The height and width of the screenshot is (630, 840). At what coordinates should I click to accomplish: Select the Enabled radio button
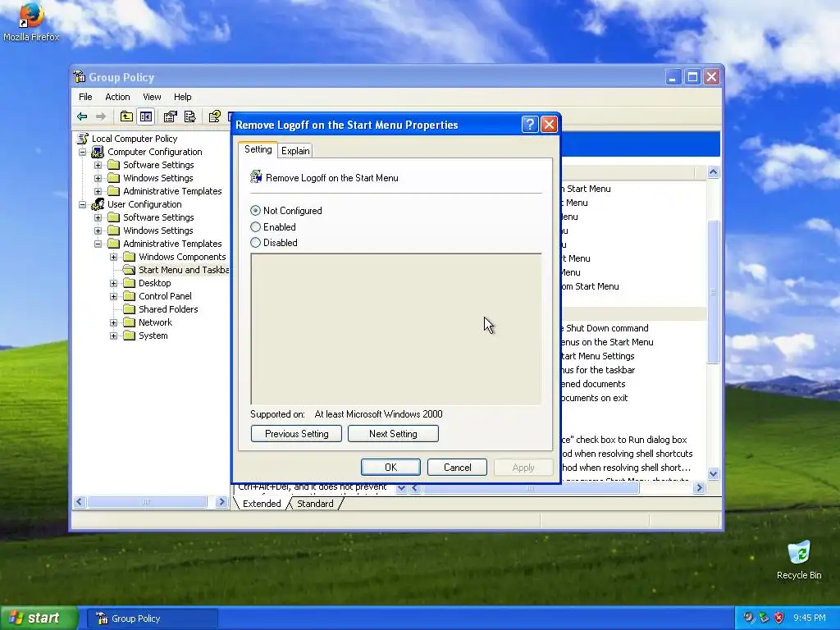pos(256,227)
